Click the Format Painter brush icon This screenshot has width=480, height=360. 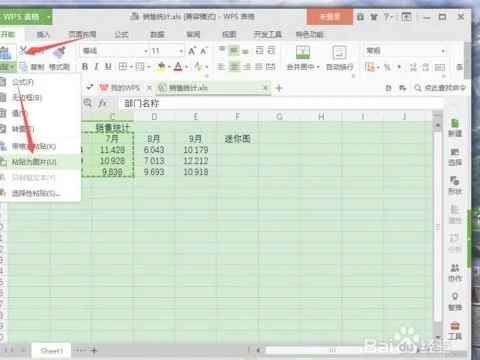[x=59, y=52]
